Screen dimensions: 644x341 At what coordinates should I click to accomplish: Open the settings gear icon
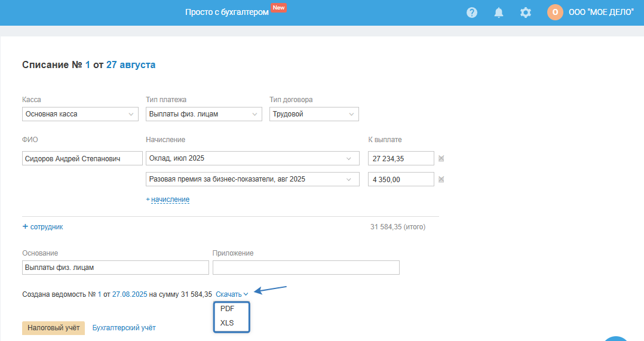tap(526, 12)
